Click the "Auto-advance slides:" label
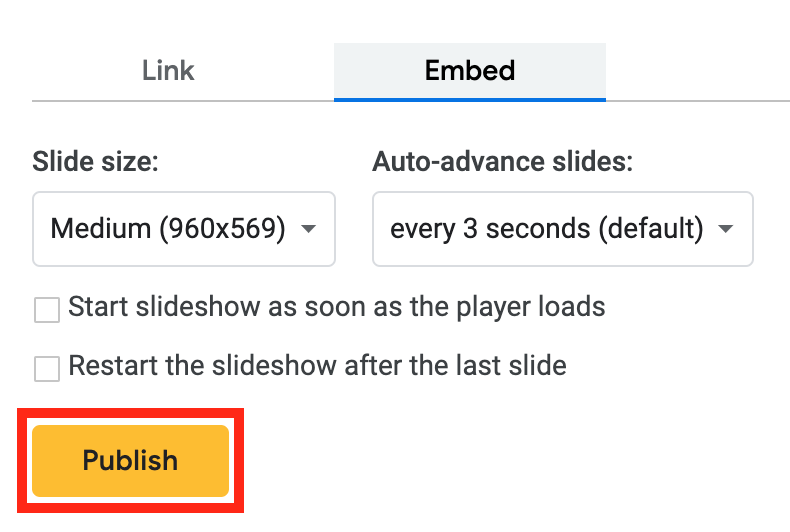 [502, 162]
